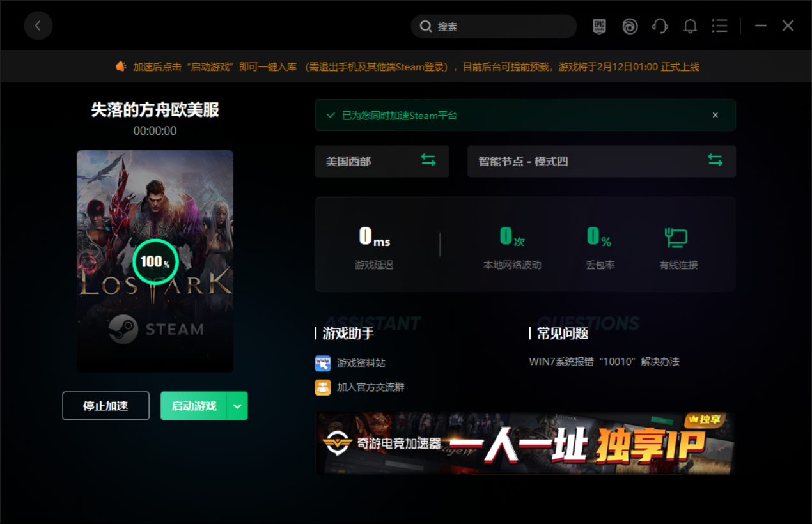Read the launch notice banner text
Image resolution: width=812 pixels, height=524 pixels.
click(416, 66)
